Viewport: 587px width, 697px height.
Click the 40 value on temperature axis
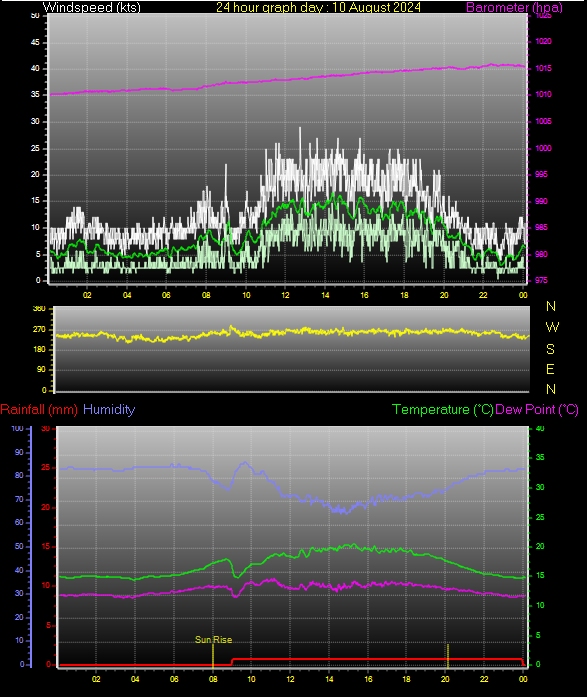coord(540,429)
